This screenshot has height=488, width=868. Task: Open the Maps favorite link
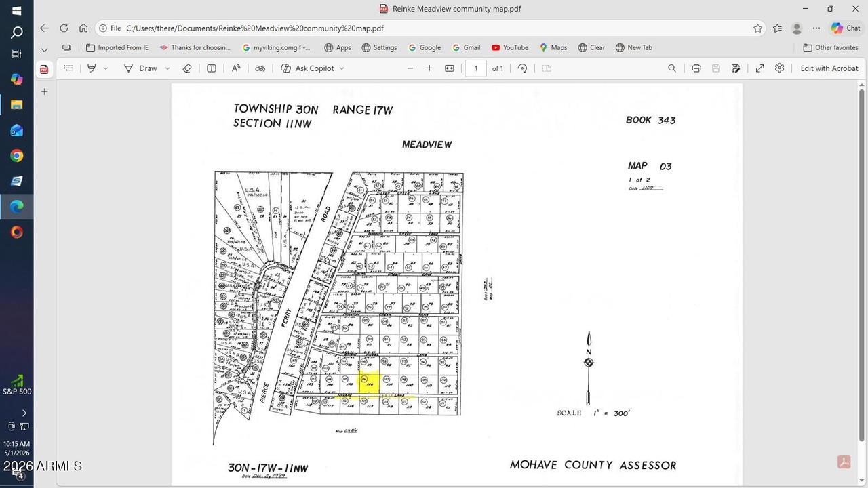tap(553, 47)
